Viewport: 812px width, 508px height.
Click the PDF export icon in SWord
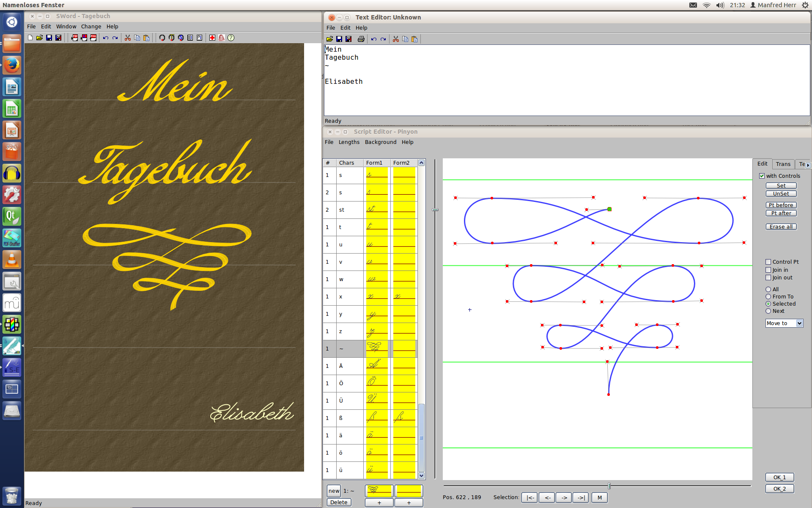(x=75, y=38)
